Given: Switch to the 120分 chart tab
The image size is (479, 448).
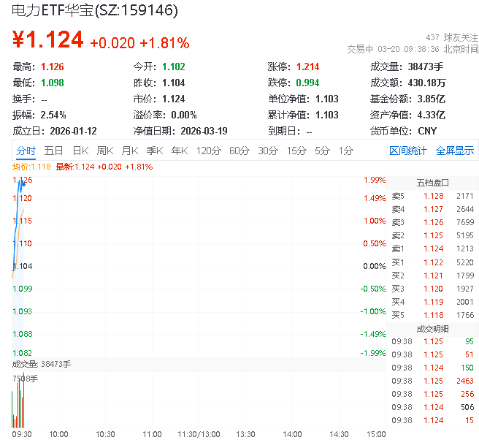Looking at the screenshot, I should pos(209,151).
